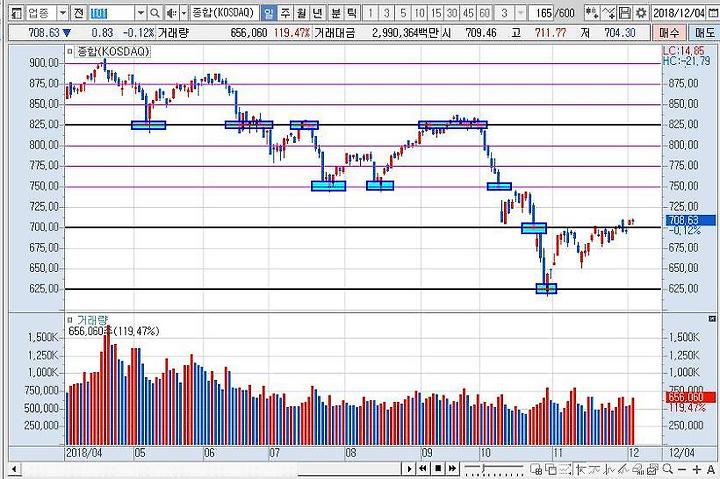Select the 월 monthly period tab

click(x=301, y=13)
